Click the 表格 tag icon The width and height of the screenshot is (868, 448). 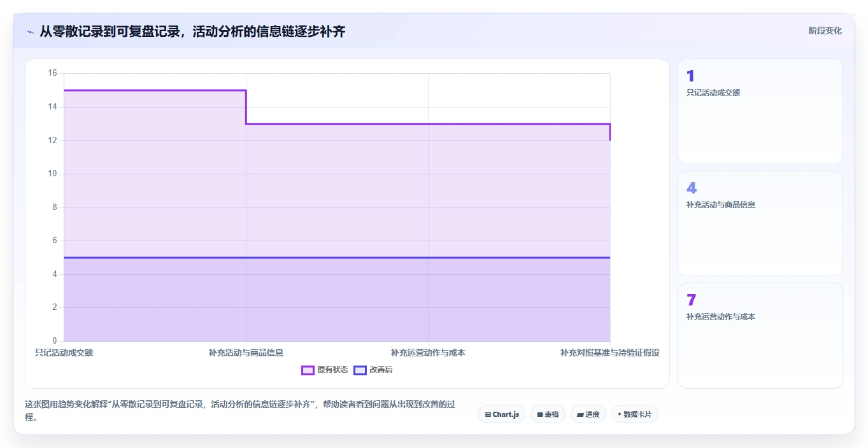pos(540,415)
